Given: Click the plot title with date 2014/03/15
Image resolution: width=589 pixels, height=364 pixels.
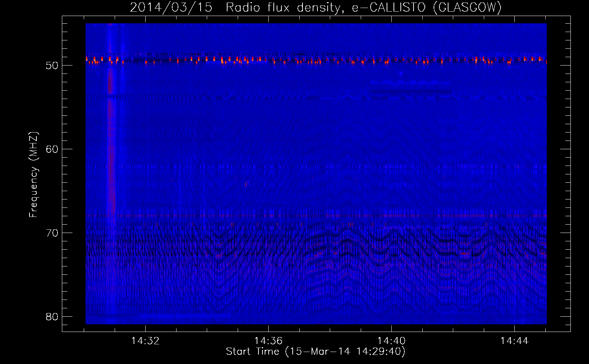Looking at the screenshot, I should [x=316, y=8].
